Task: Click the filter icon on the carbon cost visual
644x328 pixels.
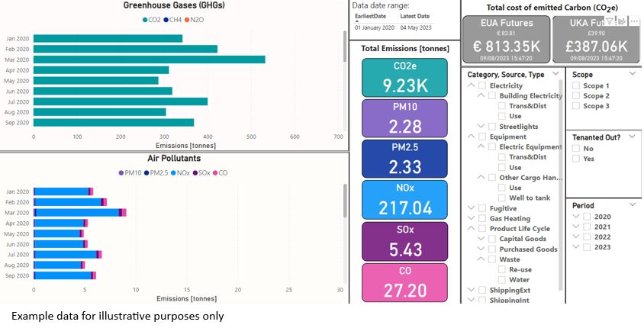Action: click(610, 21)
